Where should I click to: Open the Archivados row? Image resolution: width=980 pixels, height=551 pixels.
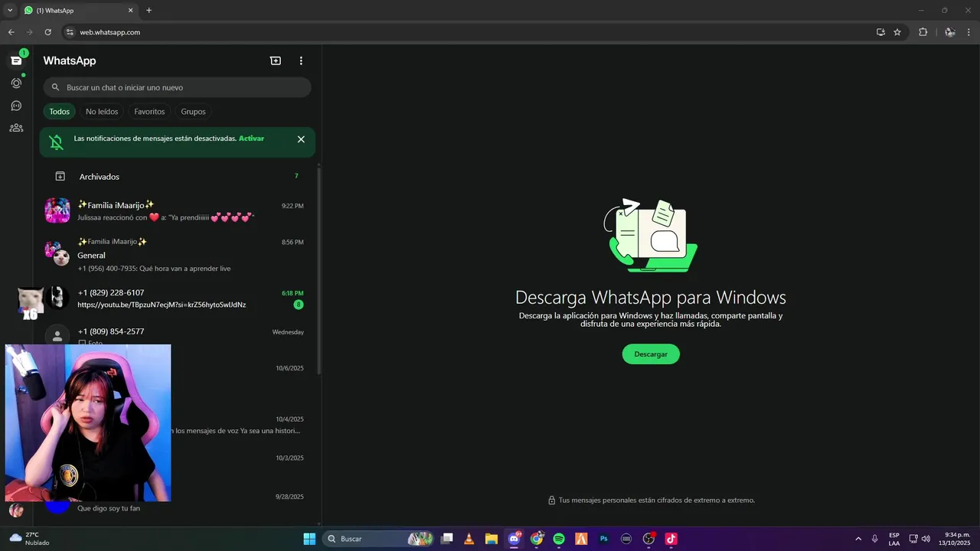click(x=178, y=177)
